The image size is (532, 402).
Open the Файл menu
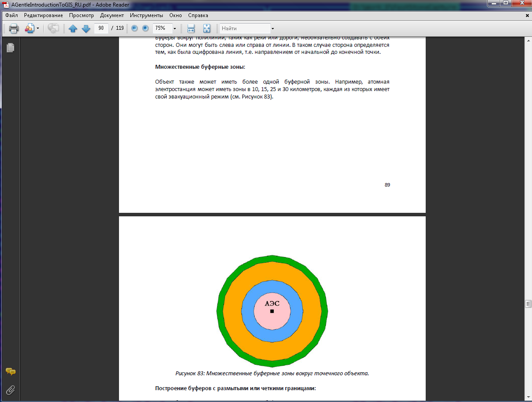[x=12, y=15]
